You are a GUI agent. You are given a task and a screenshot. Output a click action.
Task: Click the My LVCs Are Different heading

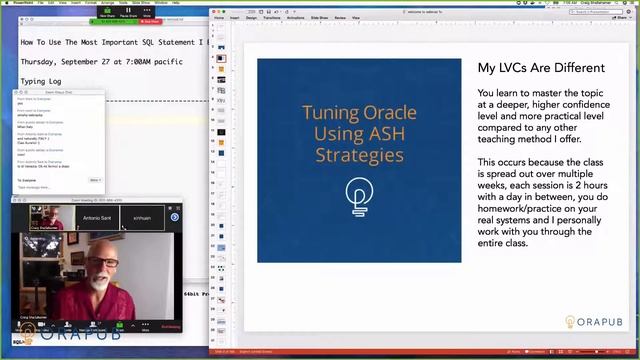point(541,68)
